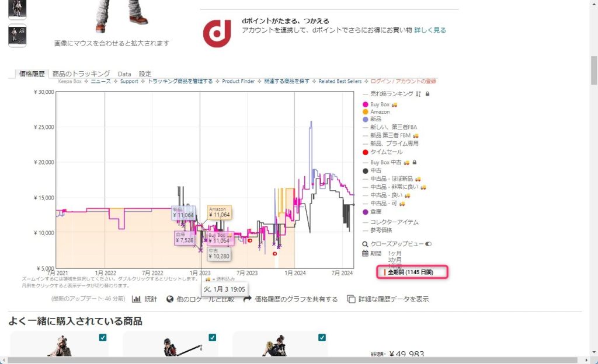Select the 全期間 (1145 日間) range
598x364 pixels.
tap(410, 272)
